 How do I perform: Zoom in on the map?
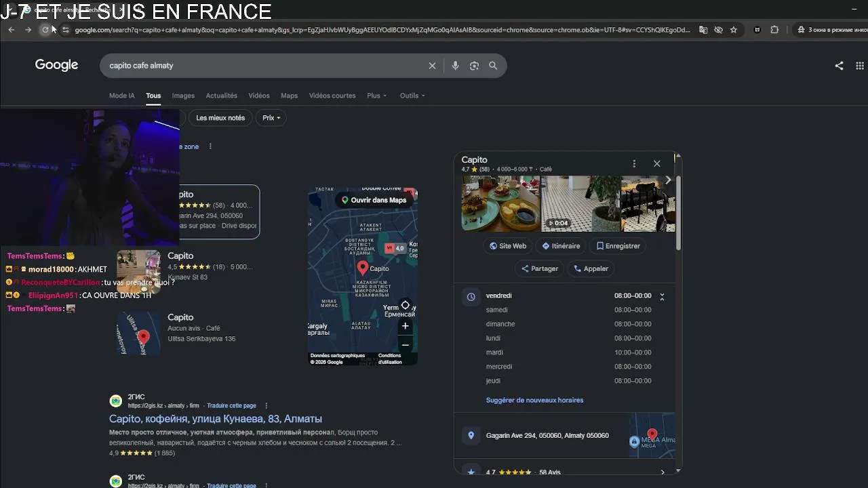tap(405, 326)
